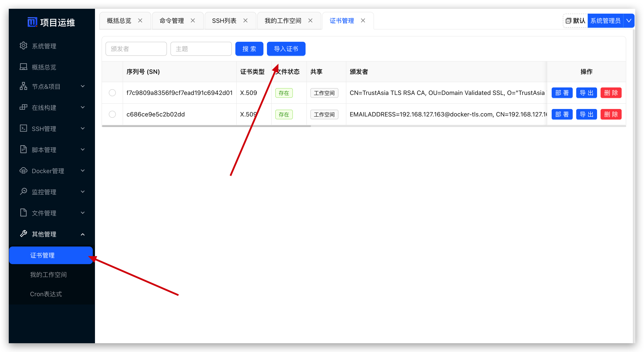Click the Nodes & Projects hierarchy icon
The width and height of the screenshot is (644, 352).
click(x=23, y=86)
